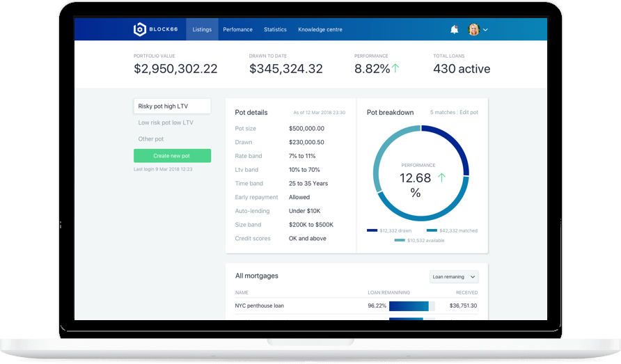Click the Edit pot link
Screen dimensions: 621x364
(469, 112)
